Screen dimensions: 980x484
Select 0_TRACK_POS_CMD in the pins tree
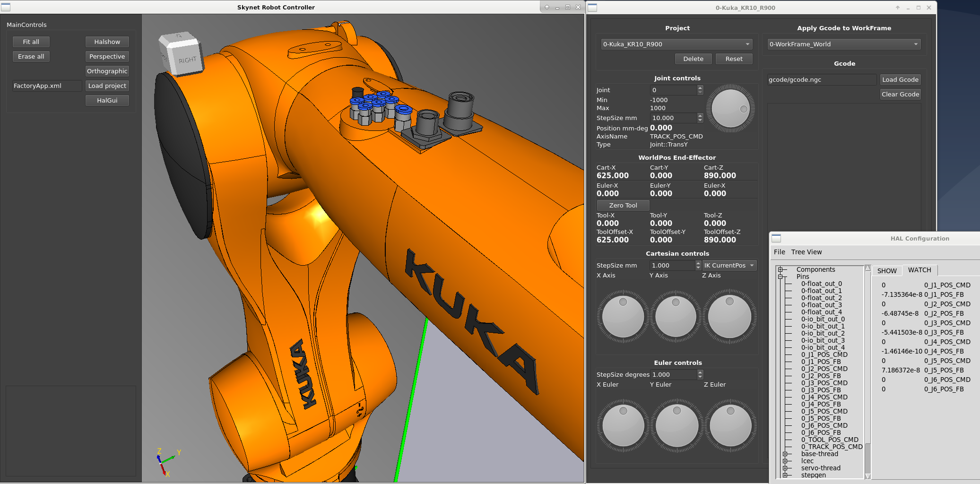(832, 447)
